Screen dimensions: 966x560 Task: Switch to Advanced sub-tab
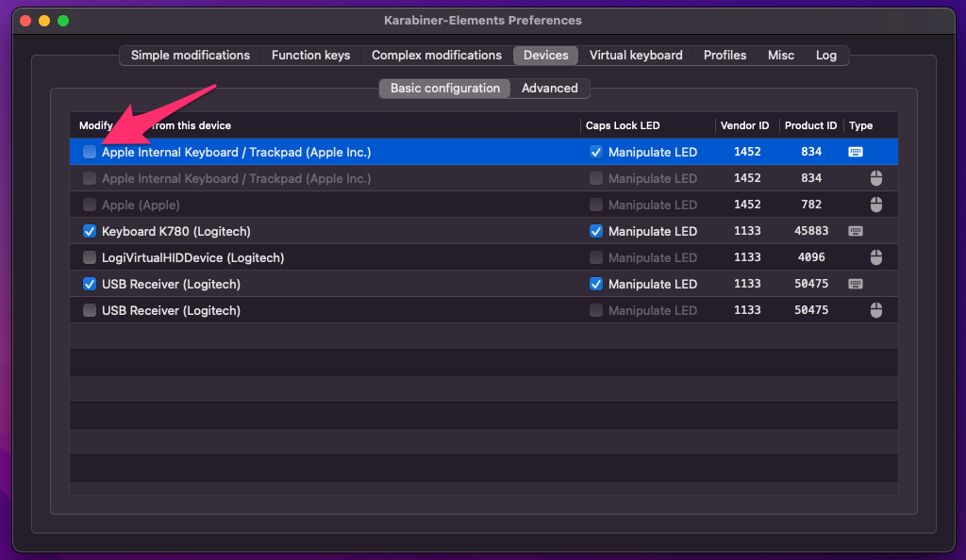[550, 88]
